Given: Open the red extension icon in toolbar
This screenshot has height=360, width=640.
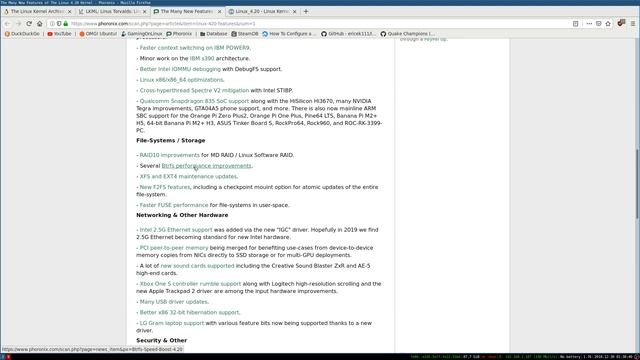Looking at the screenshot, I should tap(621, 23).
